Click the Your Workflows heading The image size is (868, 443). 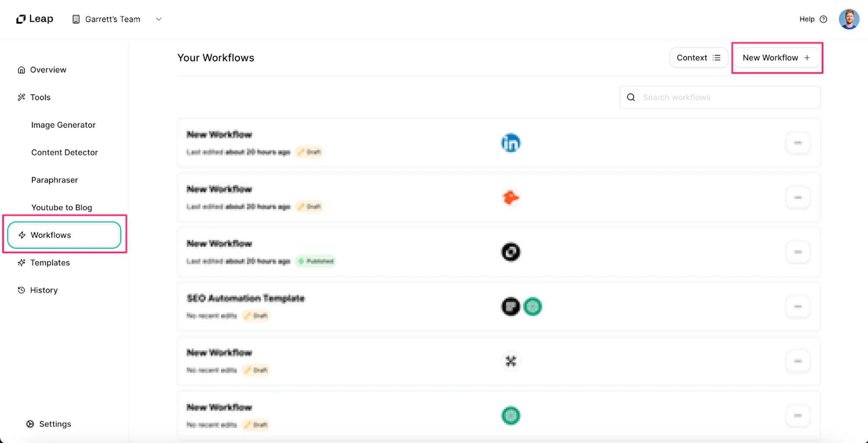(216, 58)
